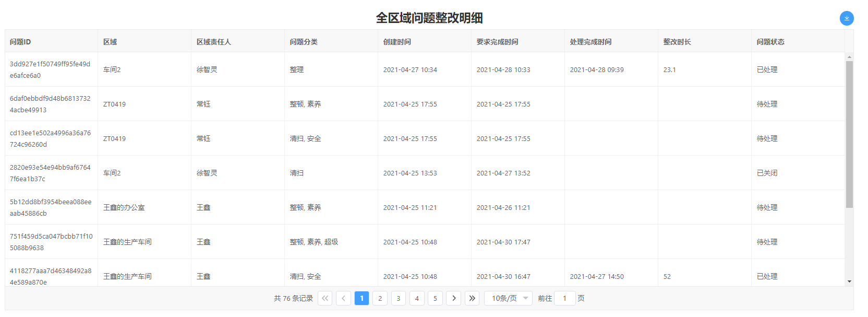Go to first page double-arrow icon
This screenshot has height=317, width=868.
click(x=325, y=298)
